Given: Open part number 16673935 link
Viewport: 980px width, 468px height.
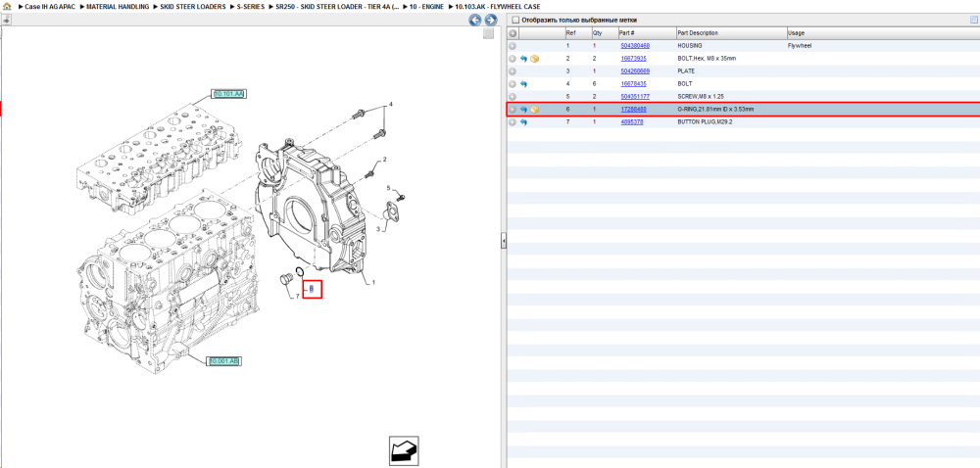Looking at the screenshot, I should click(x=633, y=59).
